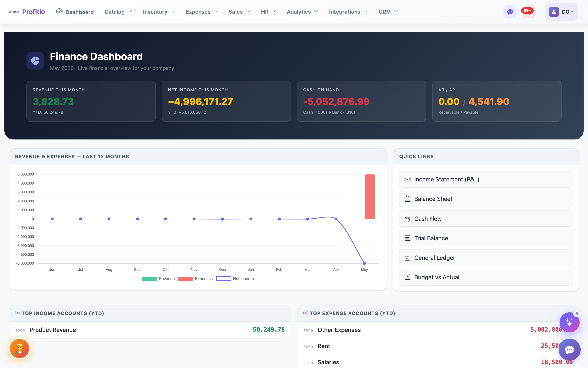Expand the HR menu
Screen dimensions: 588x368
[x=268, y=12]
